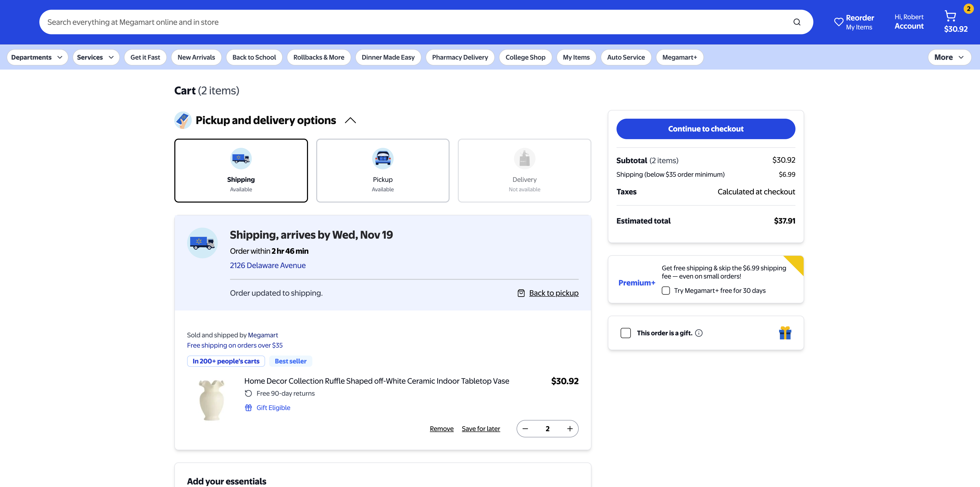The image size is (980, 487).
Task: Open the Pharmacy Delivery nav item
Action: point(460,58)
